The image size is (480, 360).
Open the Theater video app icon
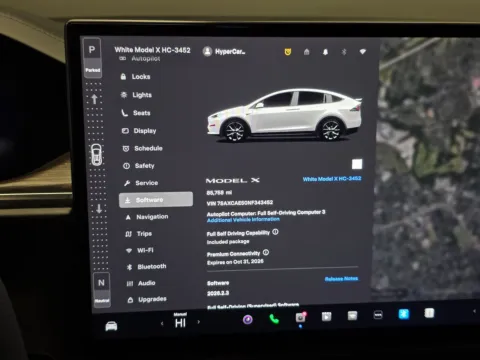point(326,316)
